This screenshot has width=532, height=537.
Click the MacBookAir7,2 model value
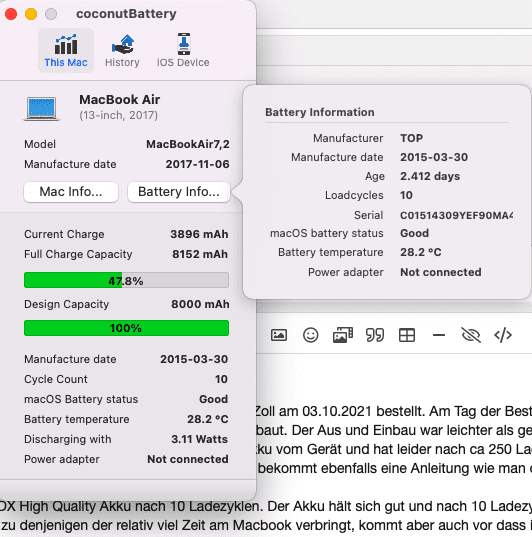tap(188, 144)
